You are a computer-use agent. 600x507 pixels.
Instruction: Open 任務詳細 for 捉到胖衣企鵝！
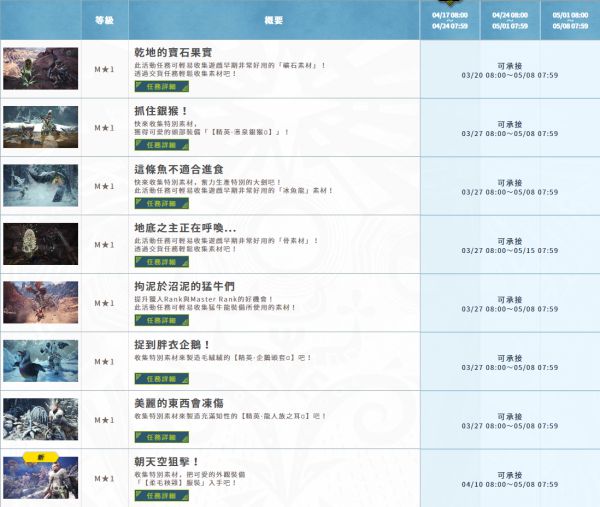[161, 379]
